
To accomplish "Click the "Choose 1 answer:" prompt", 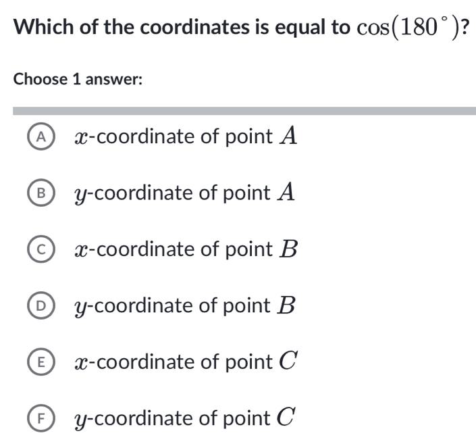I will coord(78,79).
